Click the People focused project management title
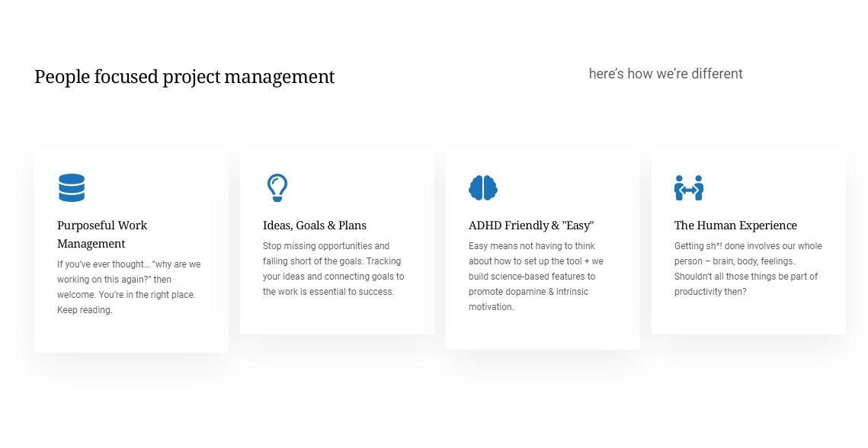868x448 pixels. coord(184,77)
